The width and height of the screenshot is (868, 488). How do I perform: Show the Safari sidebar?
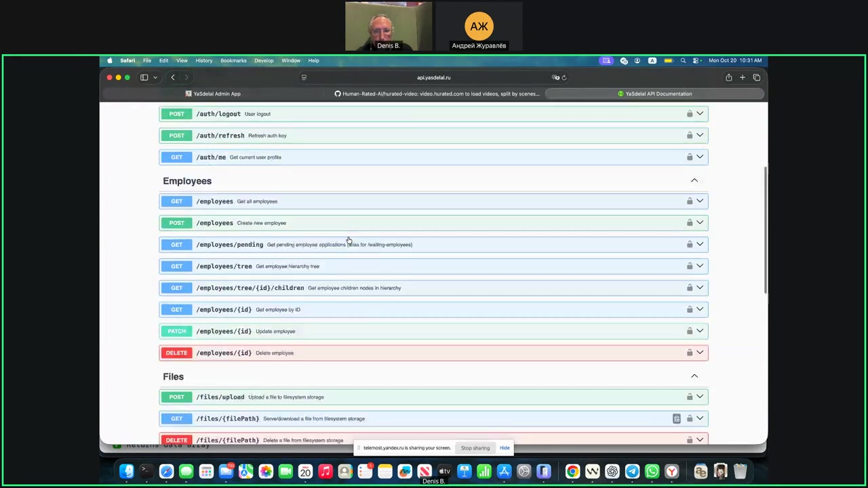click(144, 77)
